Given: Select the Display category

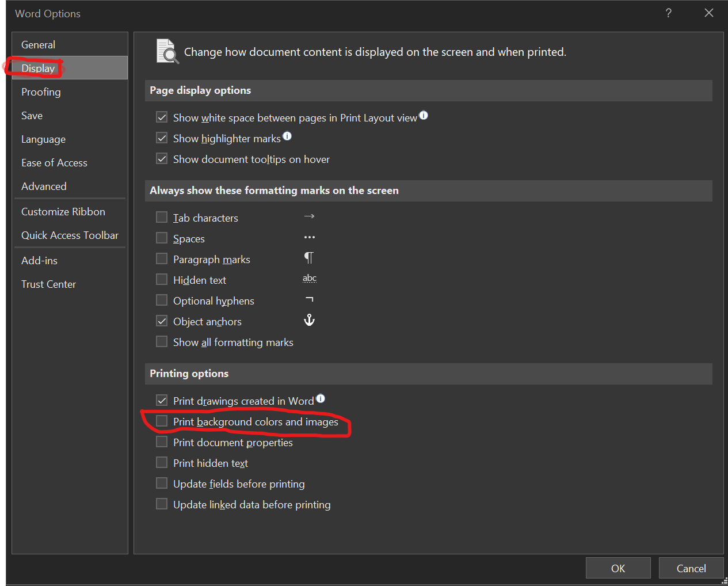Looking at the screenshot, I should click(x=70, y=68).
